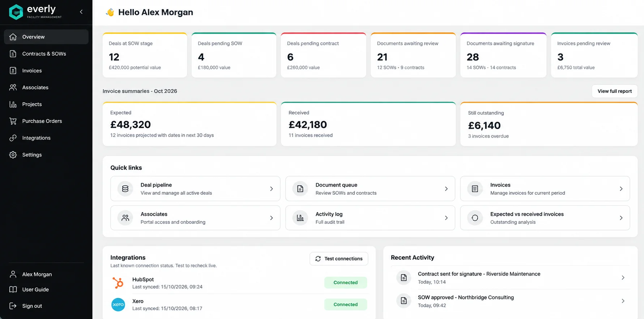Image resolution: width=644 pixels, height=319 pixels.
Task: Click the Invoices quick link list icon
Action: pos(475,189)
